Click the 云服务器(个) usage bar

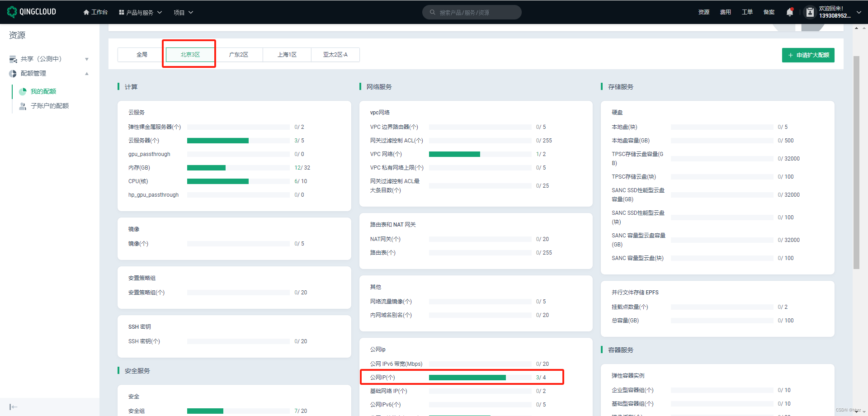pyautogui.click(x=238, y=141)
